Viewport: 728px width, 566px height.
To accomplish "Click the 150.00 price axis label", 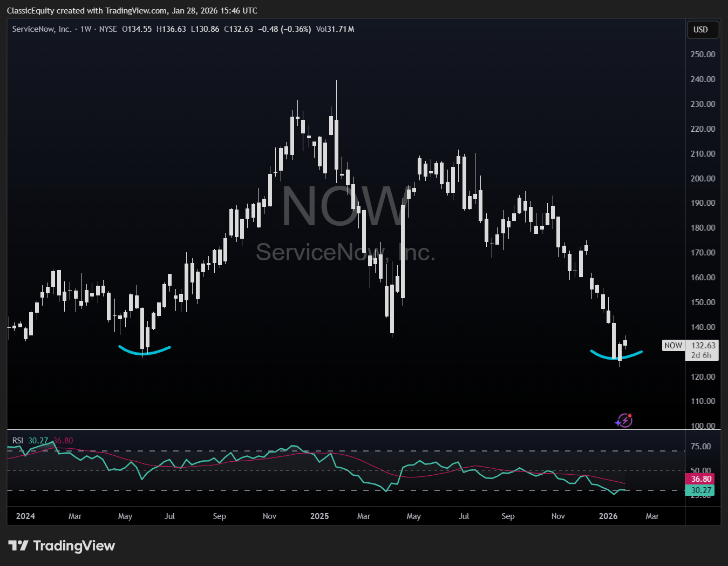I will (x=703, y=302).
